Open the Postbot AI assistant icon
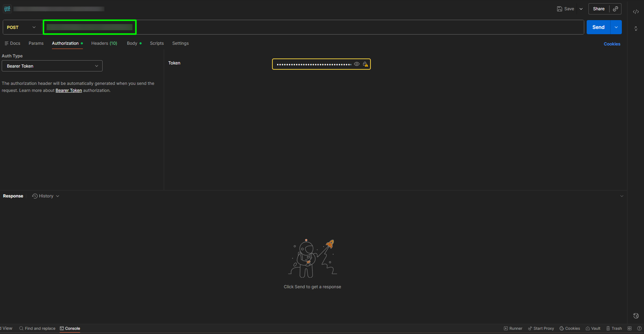This screenshot has width=644, height=334. (x=636, y=316)
